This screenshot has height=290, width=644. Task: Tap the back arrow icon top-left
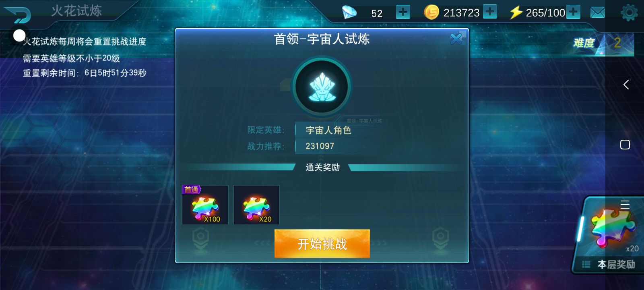point(18,15)
